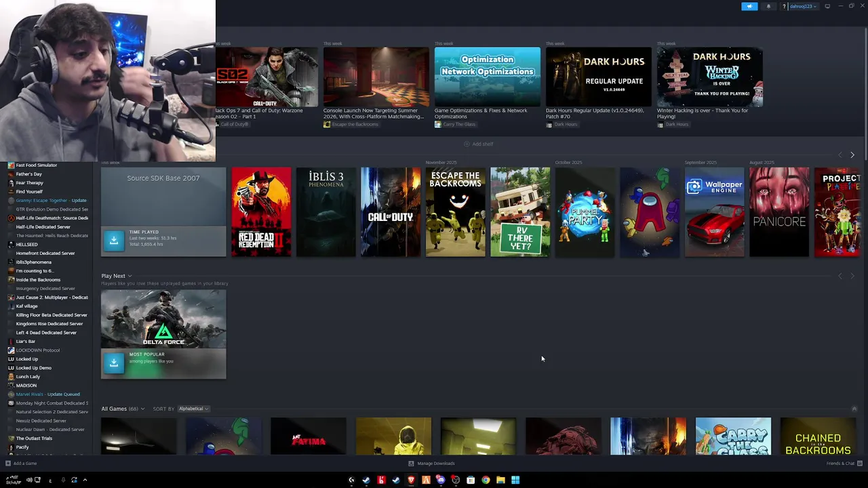868x488 pixels.
Task: Open the Chained in the Backrooms cover
Action: click(x=818, y=436)
